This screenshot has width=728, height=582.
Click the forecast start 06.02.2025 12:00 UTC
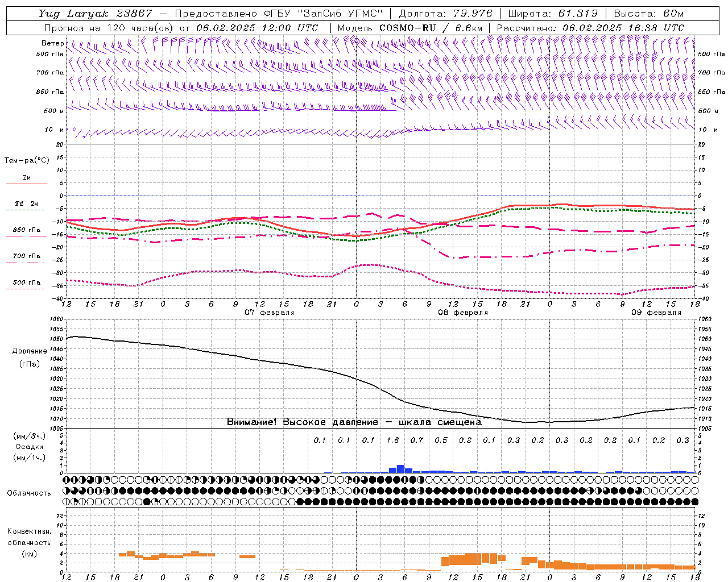[x=257, y=28]
